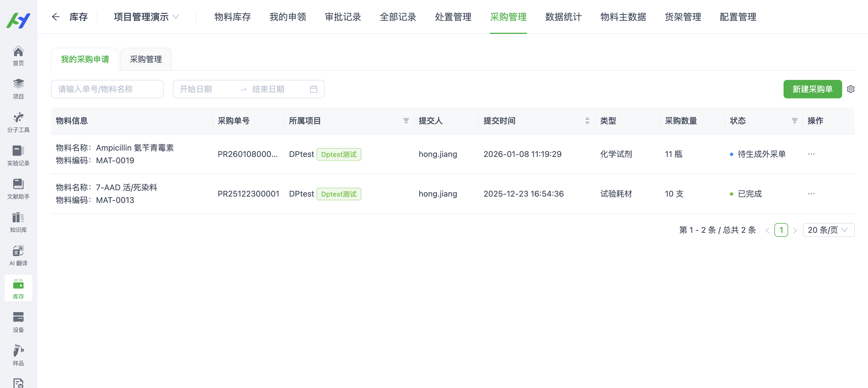This screenshot has width=868, height=388.
Task: Open the AI 翻译 sidebar icon
Action: pos(18,256)
